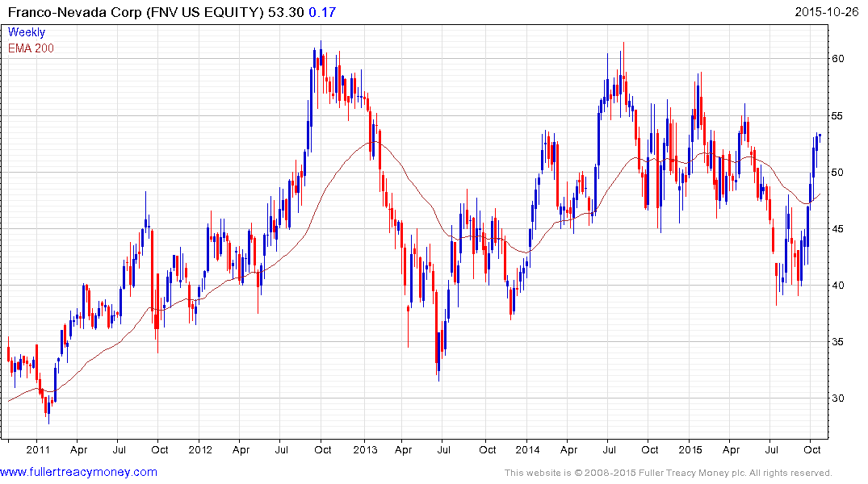Click the 55 price axis label
Image resolution: width=868 pixels, height=484 pixels.
point(837,116)
